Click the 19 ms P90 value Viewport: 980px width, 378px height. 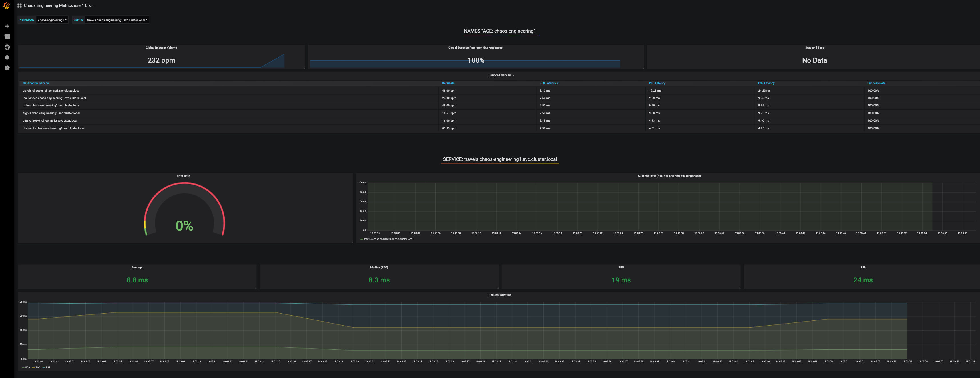(621, 280)
